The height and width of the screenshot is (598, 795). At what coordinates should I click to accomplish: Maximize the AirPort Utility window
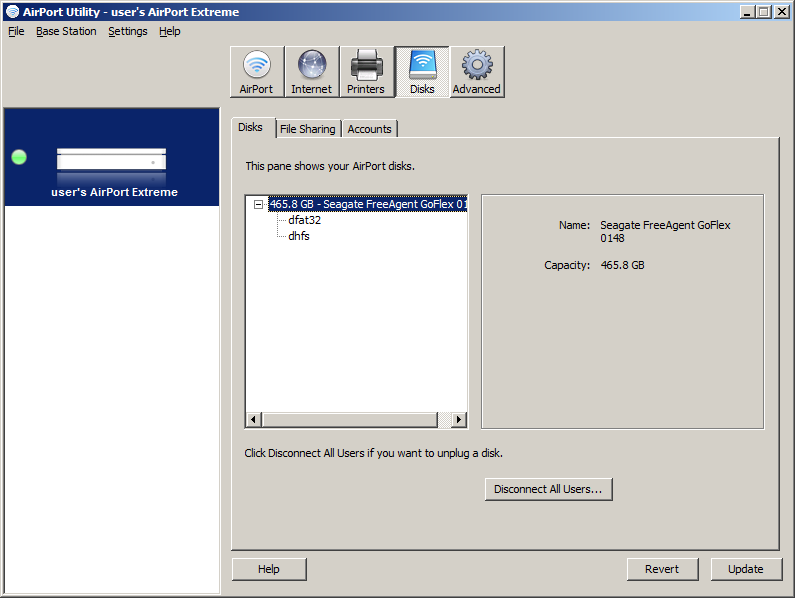(x=764, y=12)
